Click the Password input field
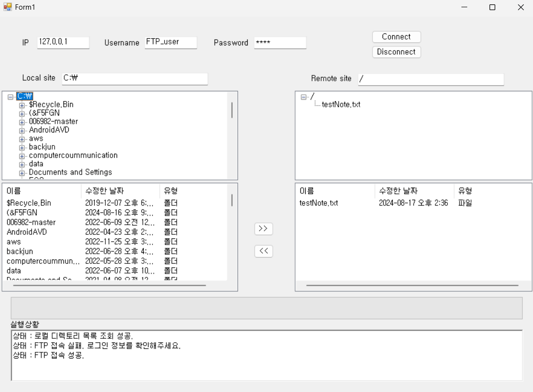533x392 pixels. 280,43
